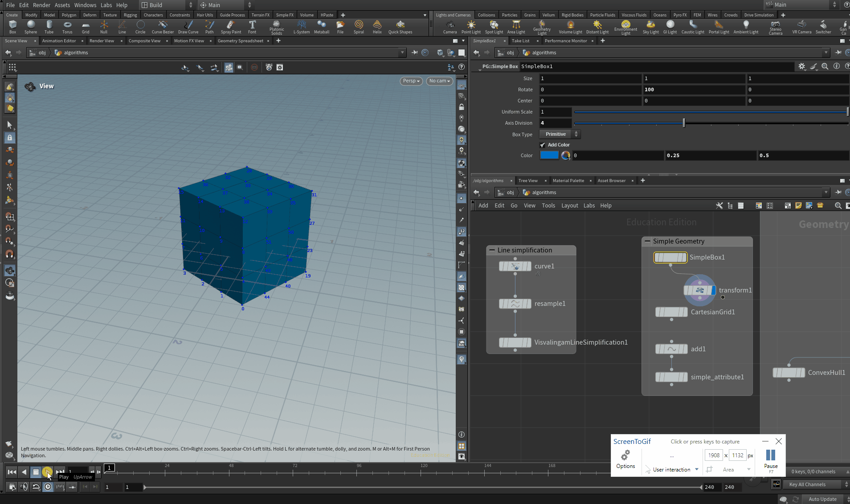
Task: Click the Axis Division input field
Action: click(555, 123)
